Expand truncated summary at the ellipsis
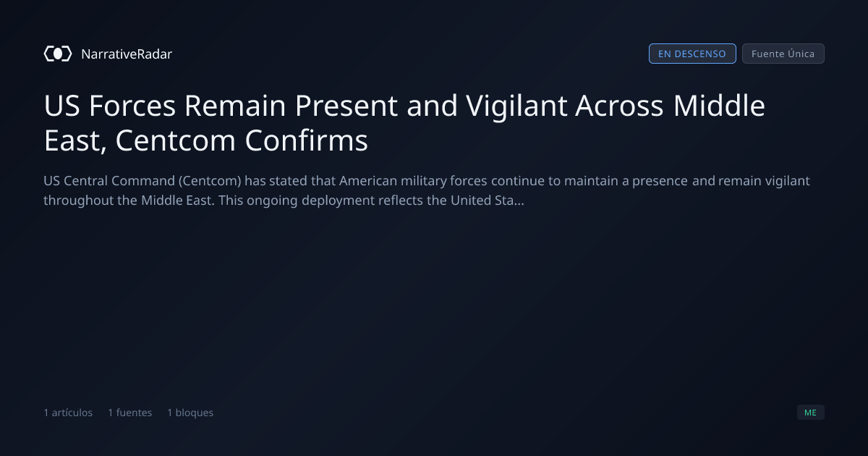Screen dimensions: 868x456 519,200
